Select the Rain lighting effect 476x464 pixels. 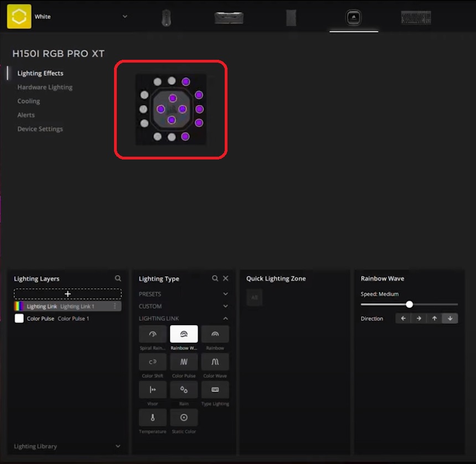(184, 390)
